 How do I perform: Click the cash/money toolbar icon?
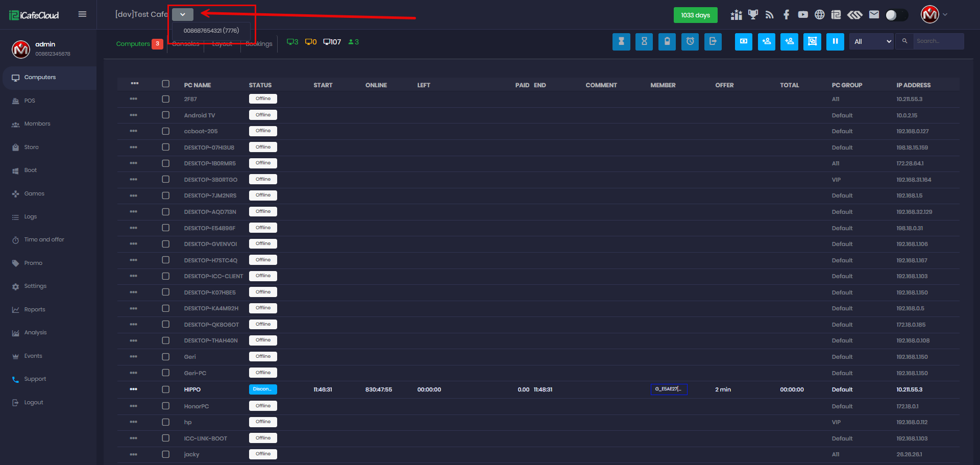(743, 42)
